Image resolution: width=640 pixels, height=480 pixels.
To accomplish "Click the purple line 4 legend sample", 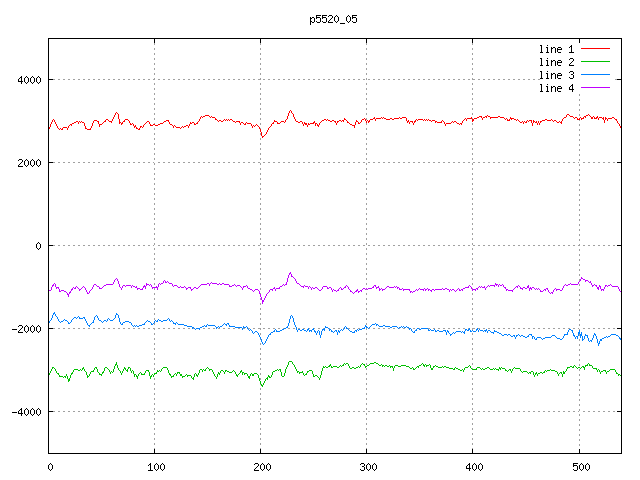I will [595, 88].
